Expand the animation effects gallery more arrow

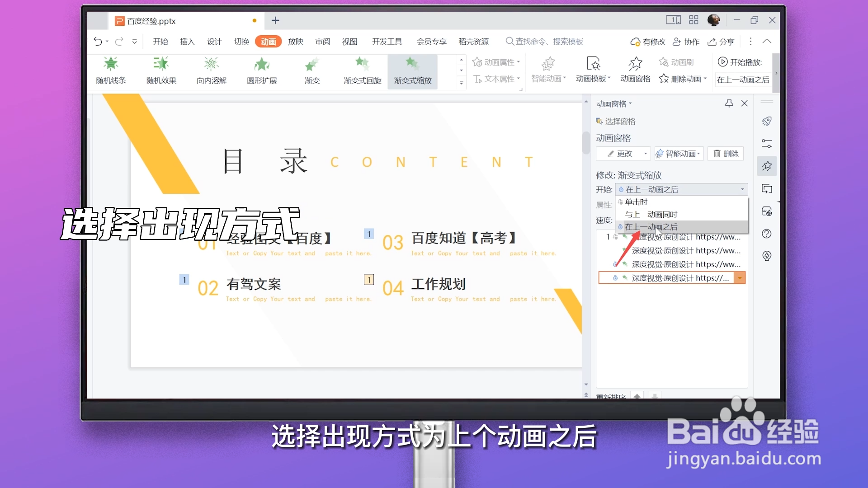[461, 83]
